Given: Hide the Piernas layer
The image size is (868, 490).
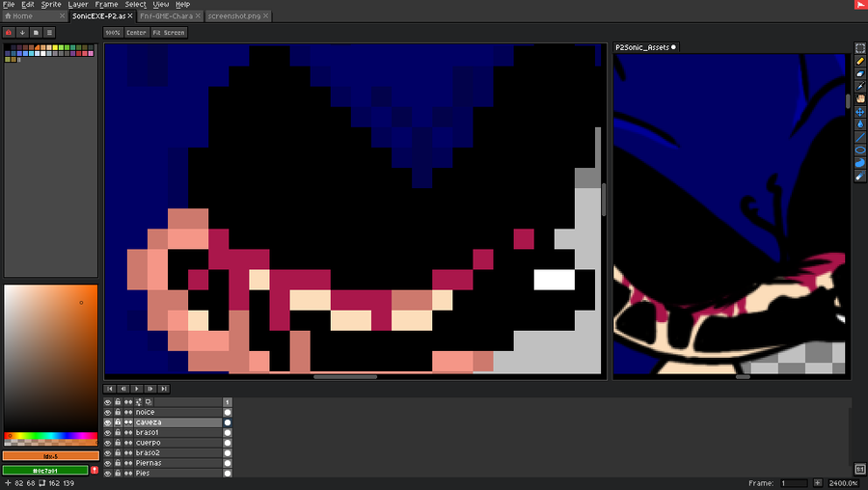Looking at the screenshot, I should click(x=107, y=463).
